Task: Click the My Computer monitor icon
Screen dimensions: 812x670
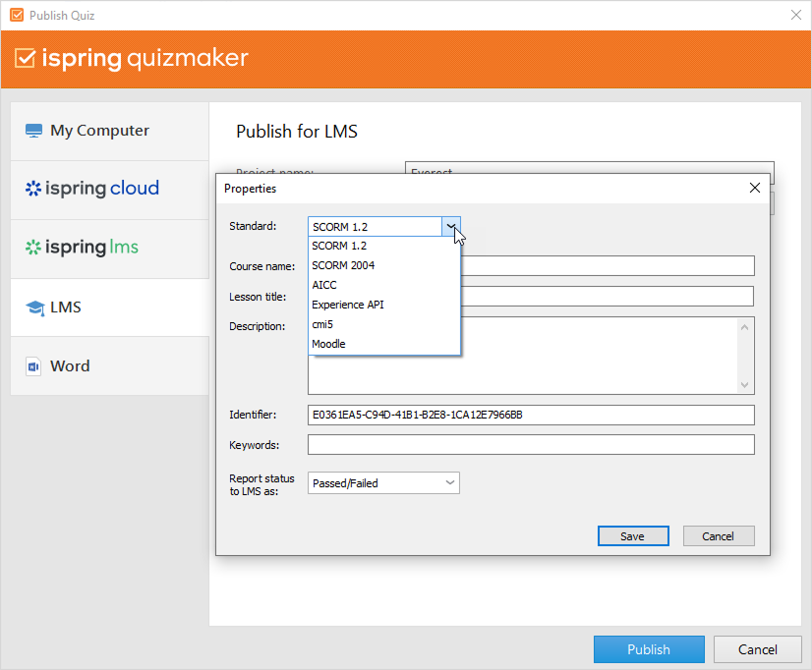Action: 34,131
